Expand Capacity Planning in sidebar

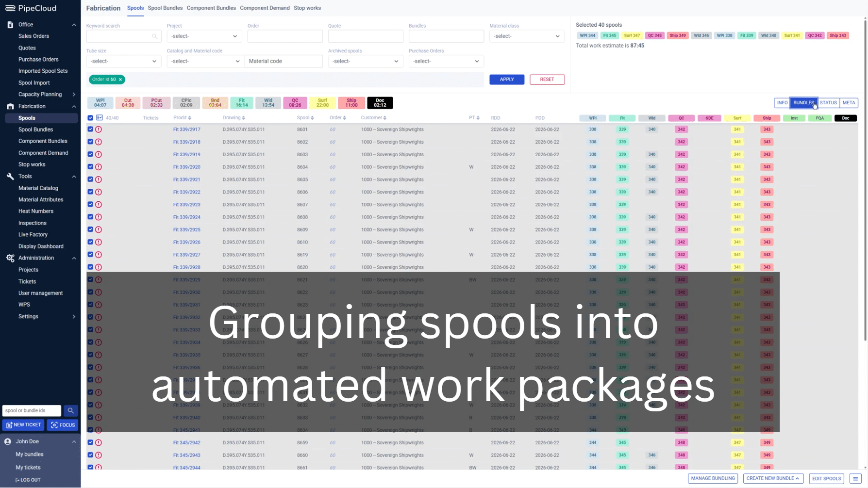click(74, 95)
